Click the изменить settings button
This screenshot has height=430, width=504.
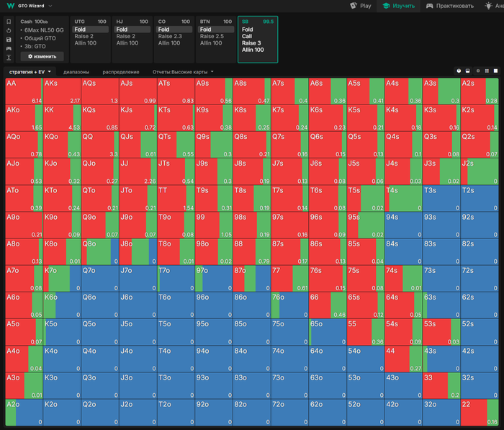coord(42,56)
